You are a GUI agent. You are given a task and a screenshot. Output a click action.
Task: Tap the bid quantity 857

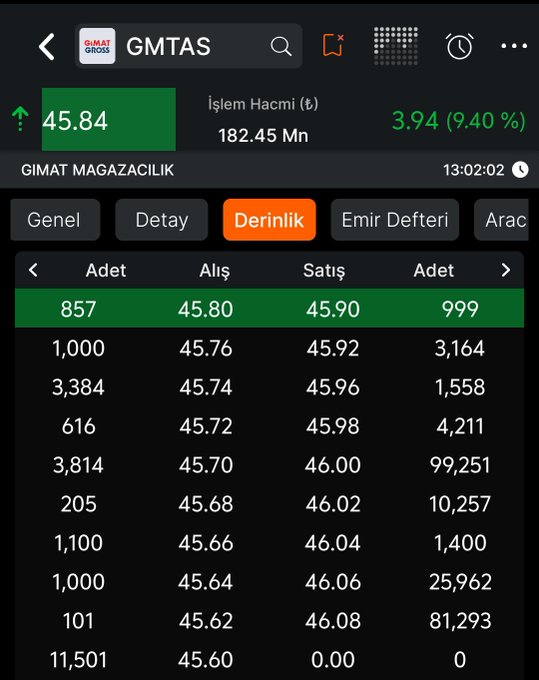click(x=78, y=309)
